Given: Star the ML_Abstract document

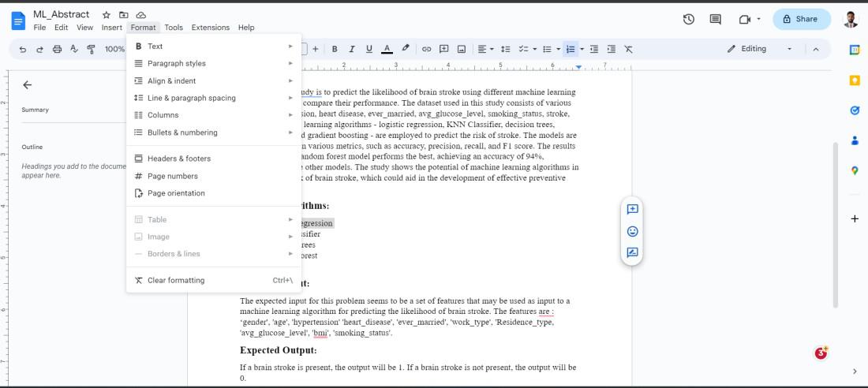Looking at the screenshot, I should pyautogui.click(x=107, y=15).
